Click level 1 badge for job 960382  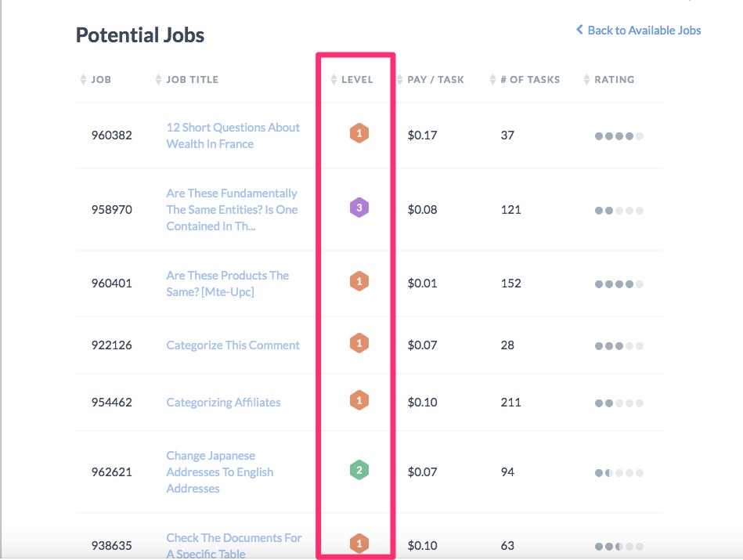pyautogui.click(x=359, y=133)
